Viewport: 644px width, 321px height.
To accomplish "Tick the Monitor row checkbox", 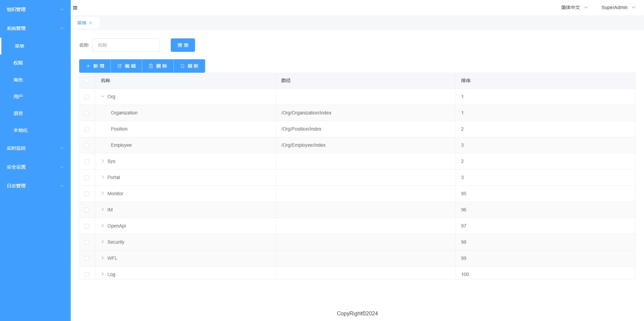I will [87, 194].
